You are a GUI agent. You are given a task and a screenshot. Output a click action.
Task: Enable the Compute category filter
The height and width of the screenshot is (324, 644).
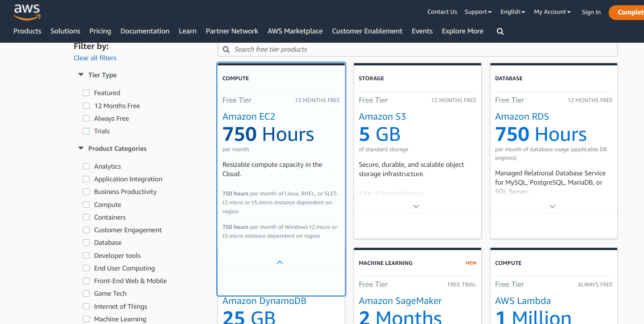point(86,205)
